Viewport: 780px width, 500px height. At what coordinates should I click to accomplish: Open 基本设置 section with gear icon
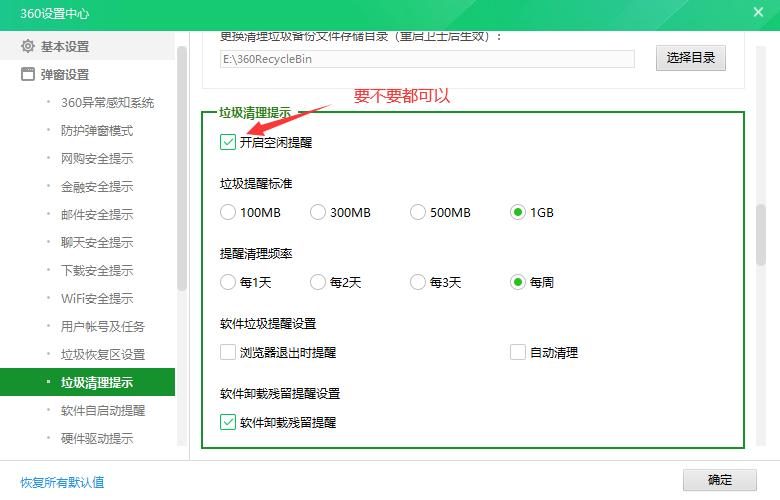click(87, 46)
